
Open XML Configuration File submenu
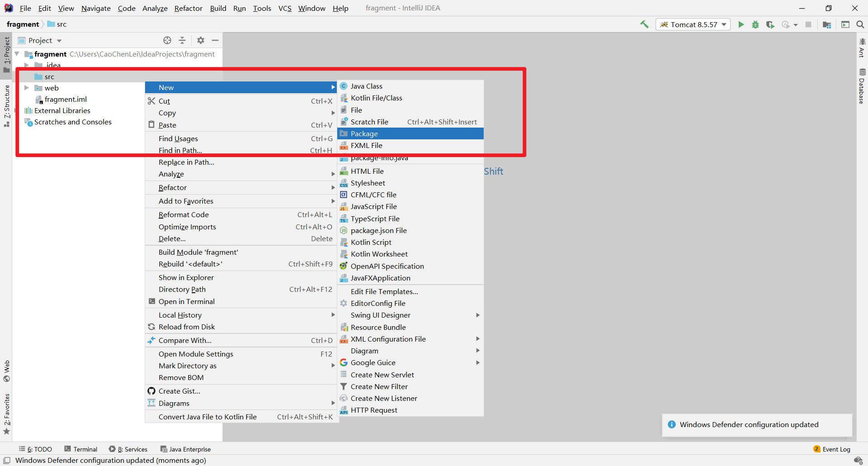point(410,339)
